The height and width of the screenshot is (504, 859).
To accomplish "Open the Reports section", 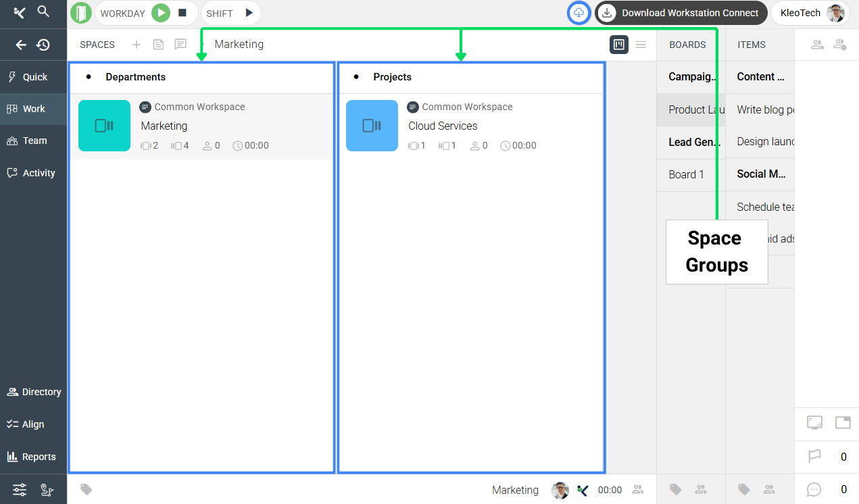I will (x=34, y=457).
